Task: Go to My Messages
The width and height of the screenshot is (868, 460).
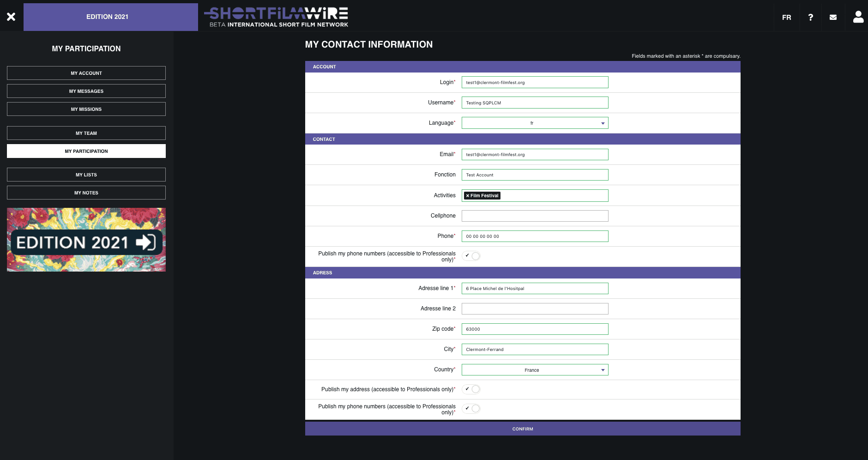Action: [86, 91]
